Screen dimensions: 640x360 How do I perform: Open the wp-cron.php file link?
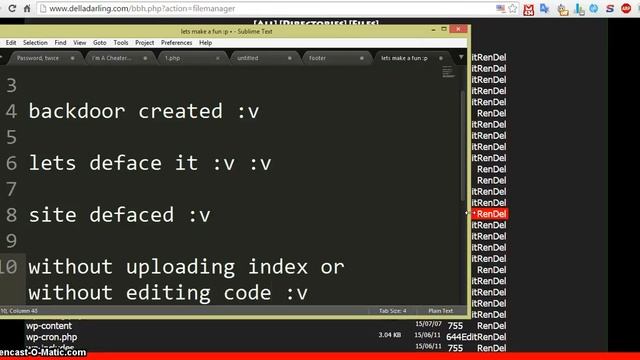(51, 337)
